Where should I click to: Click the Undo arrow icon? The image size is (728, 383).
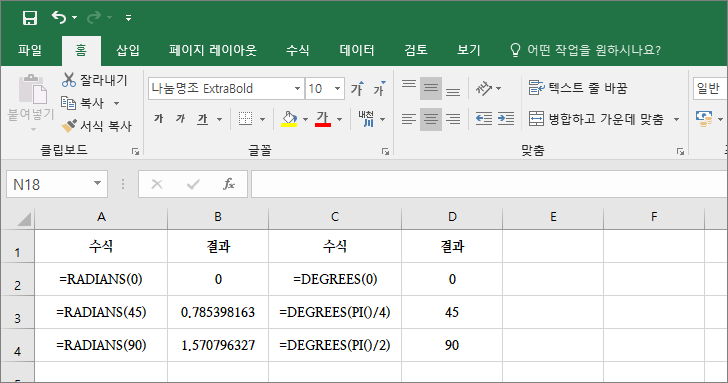coord(59,18)
